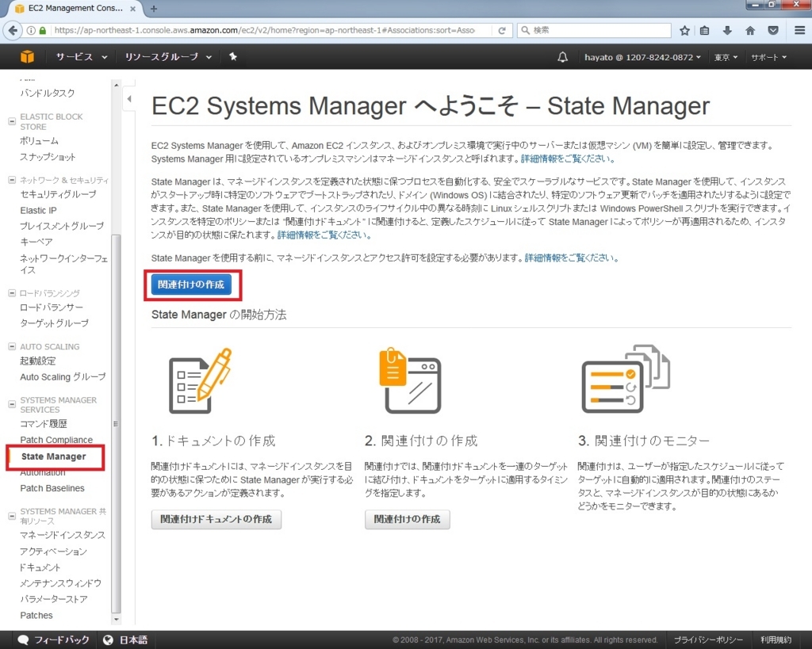Open ドキュメント in the sidebar
Image resolution: width=812 pixels, height=649 pixels.
coord(40,567)
